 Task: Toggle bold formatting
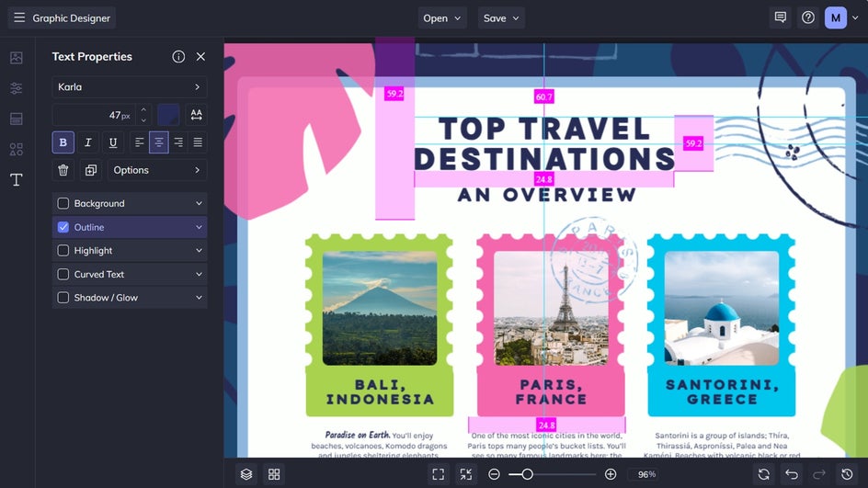pos(63,142)
